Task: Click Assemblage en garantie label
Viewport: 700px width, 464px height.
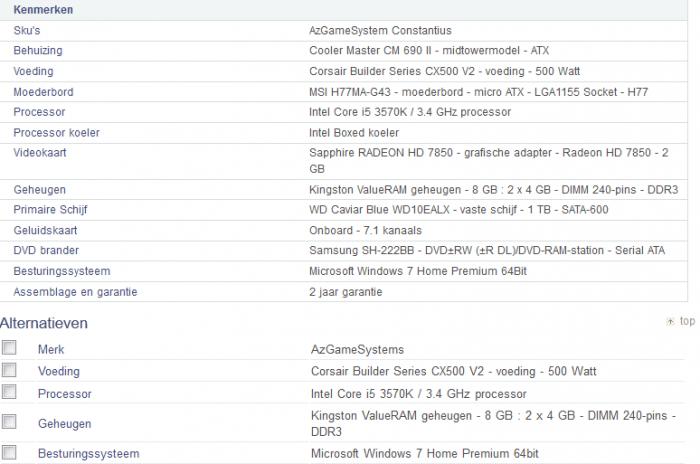Action: click(x=75, y=292)
